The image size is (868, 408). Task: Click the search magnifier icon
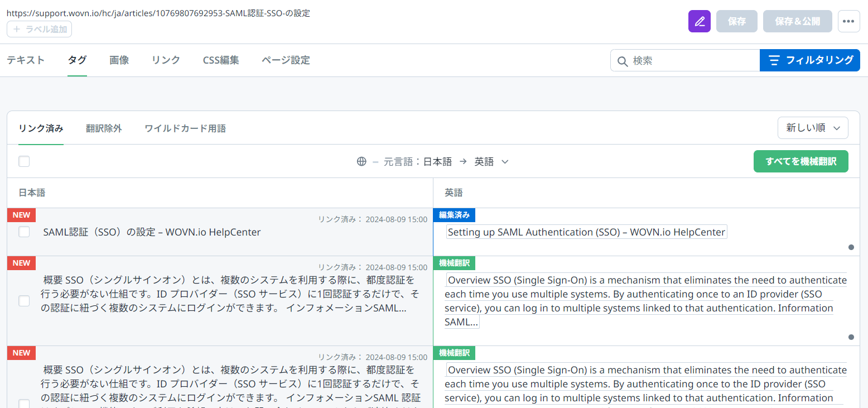tap(623, 60)
